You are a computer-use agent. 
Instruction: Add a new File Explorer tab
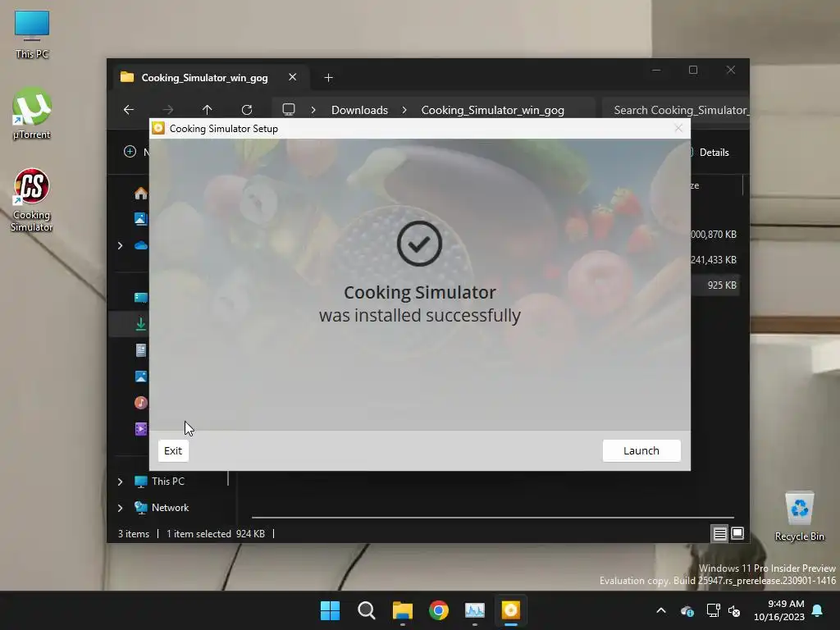click(x=328, y=78)
